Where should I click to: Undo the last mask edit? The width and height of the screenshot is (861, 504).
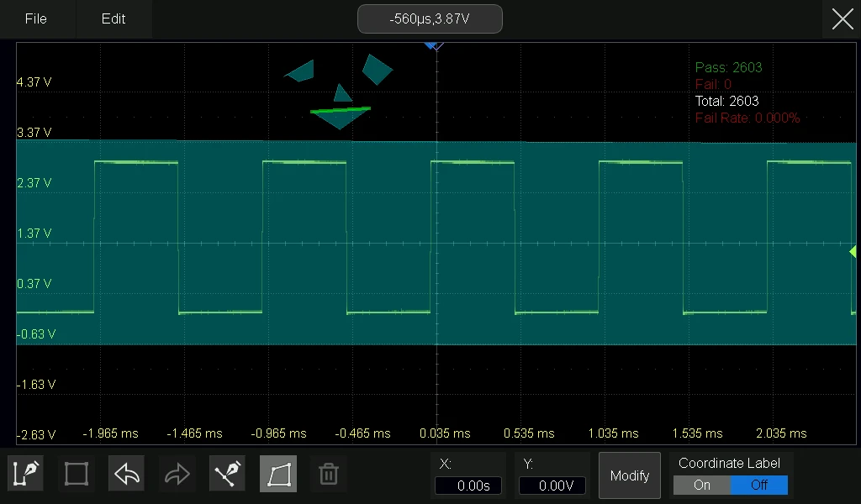(x=127, y=474)
